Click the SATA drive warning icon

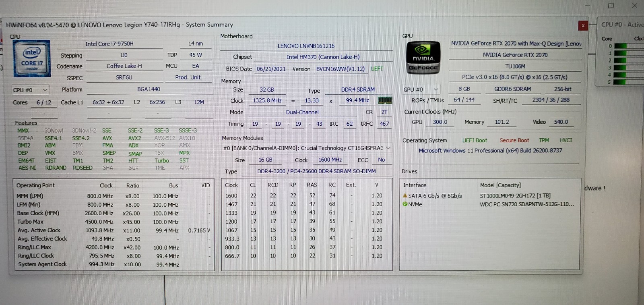coord(405,195)
